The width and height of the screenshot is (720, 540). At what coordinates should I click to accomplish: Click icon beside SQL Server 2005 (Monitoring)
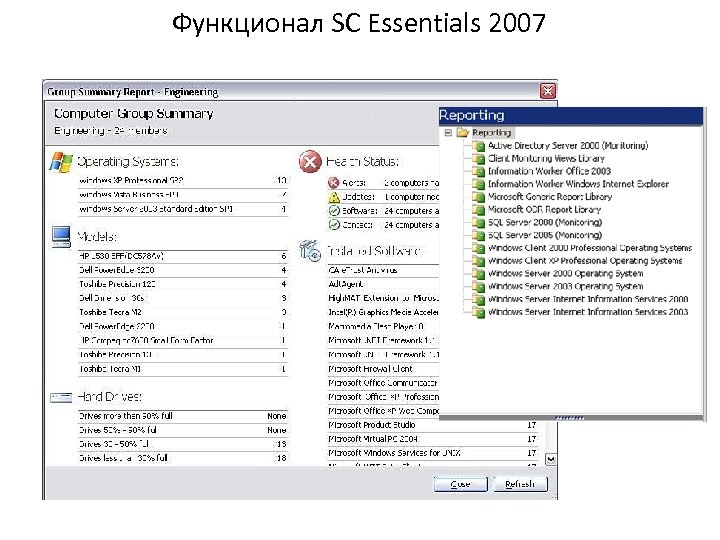(x=479, y=236)
